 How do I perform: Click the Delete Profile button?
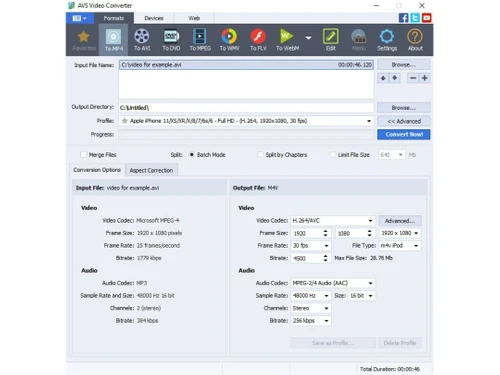(400, 343)
